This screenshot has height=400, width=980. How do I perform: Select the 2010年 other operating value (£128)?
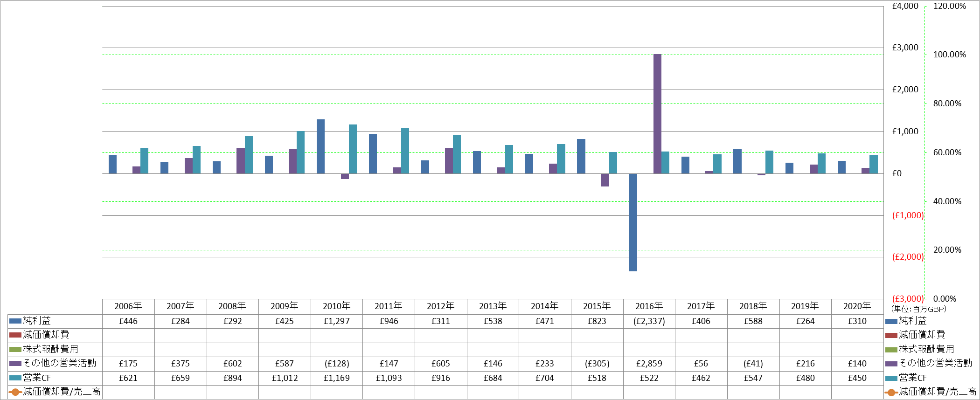tap(336, 364)
